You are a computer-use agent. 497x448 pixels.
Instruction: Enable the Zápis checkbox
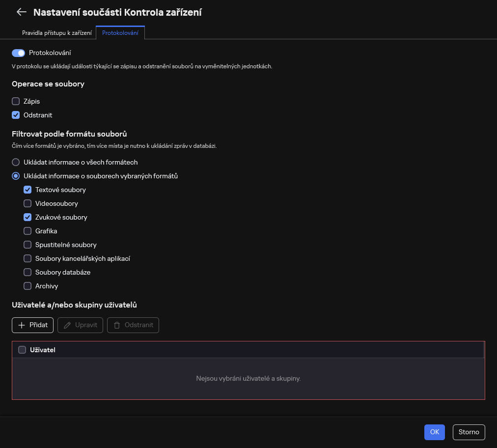tap(16, 101)
